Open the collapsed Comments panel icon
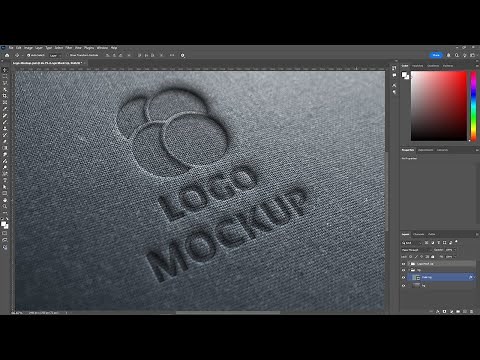Screen dimensions: 480x360 point(394,75)
